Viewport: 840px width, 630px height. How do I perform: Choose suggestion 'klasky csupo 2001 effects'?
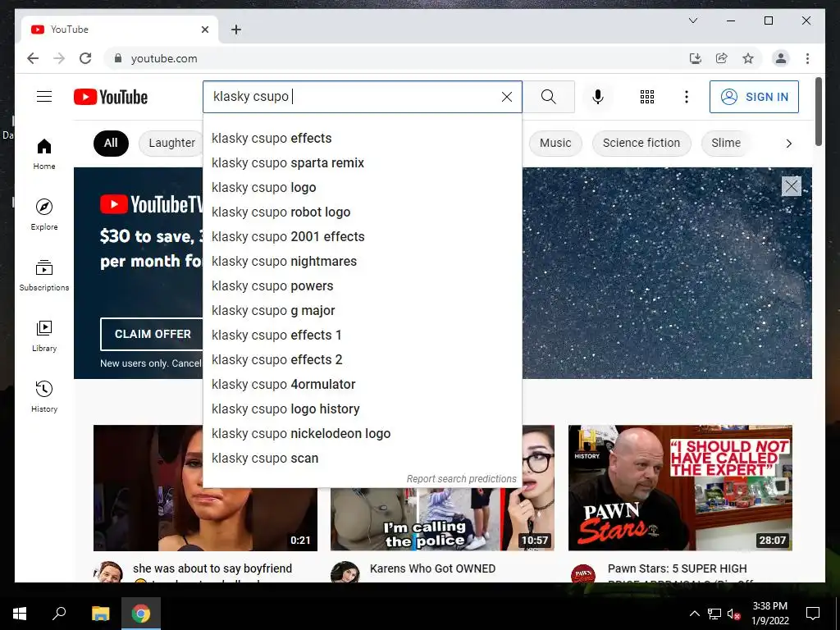click(362, 237)
